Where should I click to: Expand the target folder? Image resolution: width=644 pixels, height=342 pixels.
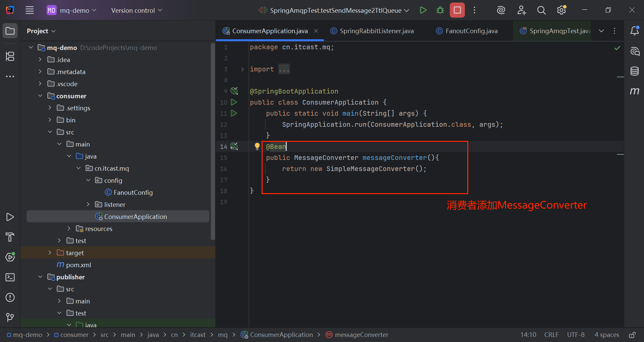click(50, 252)
